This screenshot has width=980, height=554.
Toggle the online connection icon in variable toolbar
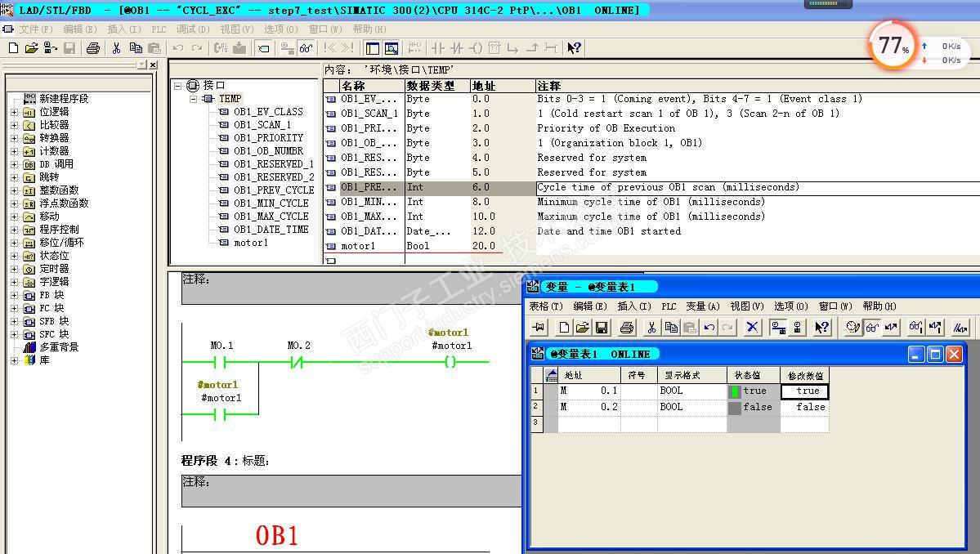click(x=778, y=328)
